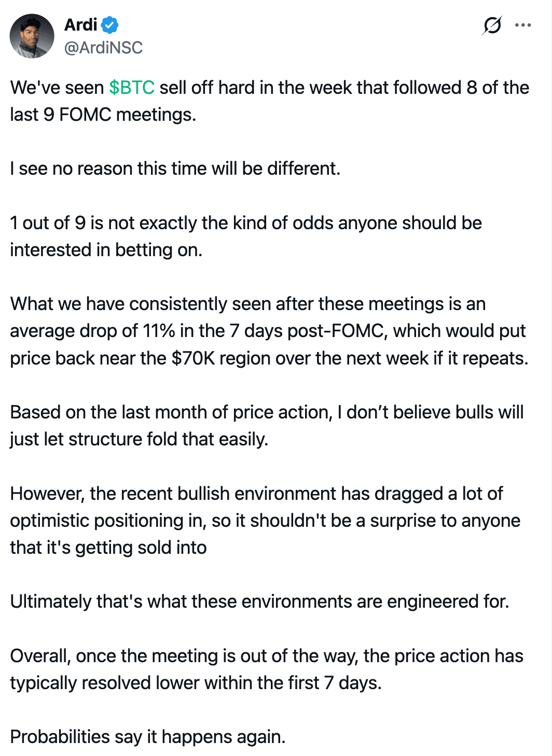Image resolution: width=552 pixels, height=756 pixels.
Task: Select the '1 out of 9' paragraph
Action: [x=246, y=236]
